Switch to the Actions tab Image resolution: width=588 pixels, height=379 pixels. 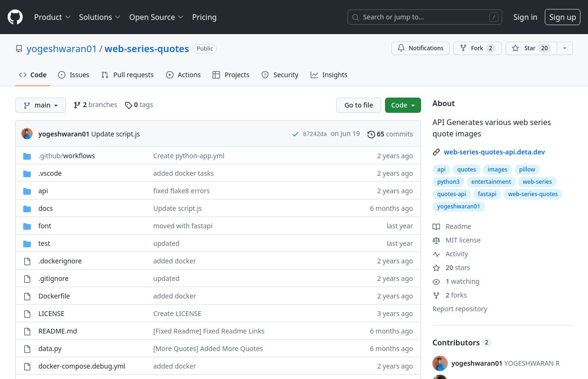(184, 75)
